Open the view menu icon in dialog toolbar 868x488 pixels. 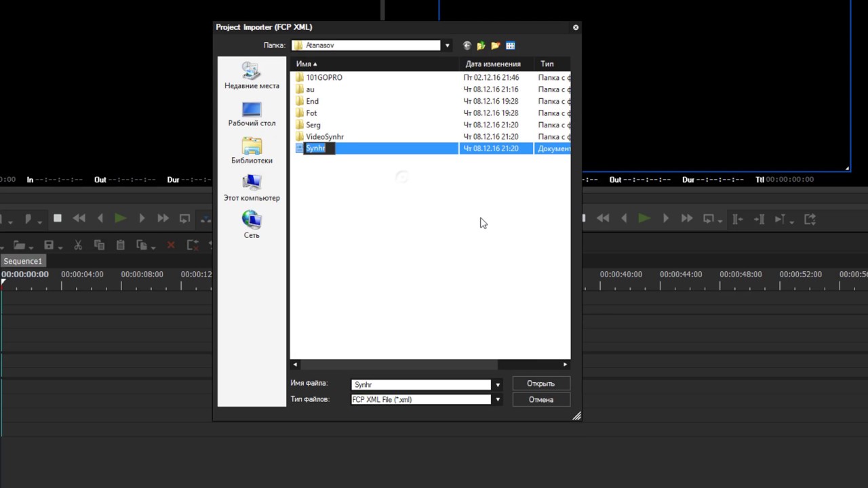[x=511, y=45]
